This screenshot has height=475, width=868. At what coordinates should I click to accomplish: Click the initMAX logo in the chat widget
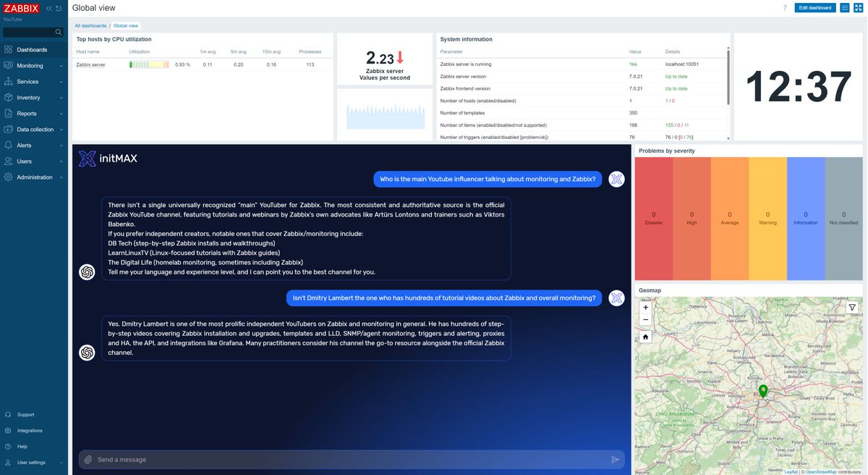click(108, 159)
